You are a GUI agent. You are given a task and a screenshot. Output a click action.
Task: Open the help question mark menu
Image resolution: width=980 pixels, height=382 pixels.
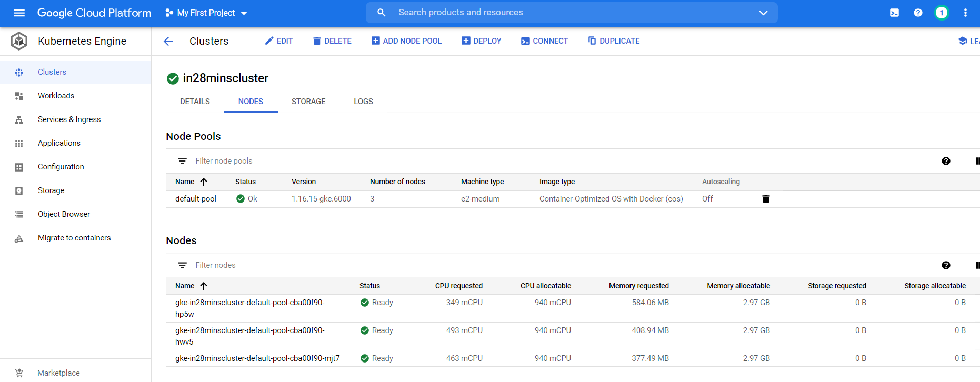click(x=918, y=13)
